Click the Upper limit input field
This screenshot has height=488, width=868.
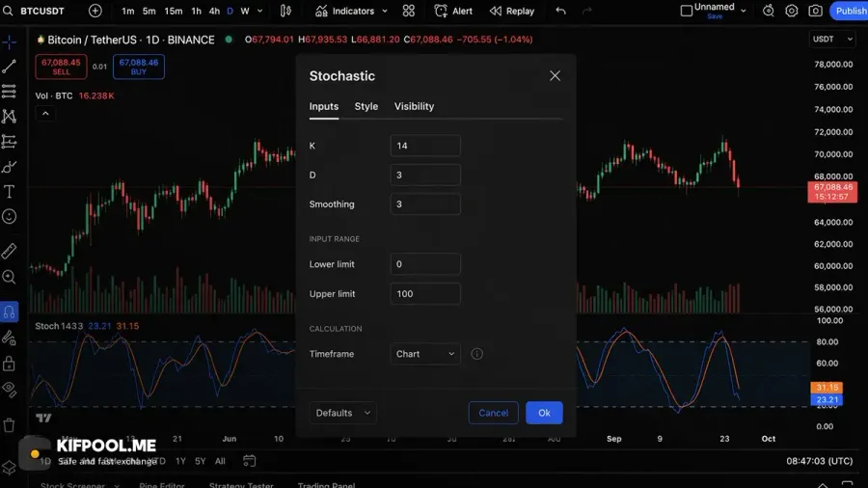pyautogui.click(x=425, y=294)
